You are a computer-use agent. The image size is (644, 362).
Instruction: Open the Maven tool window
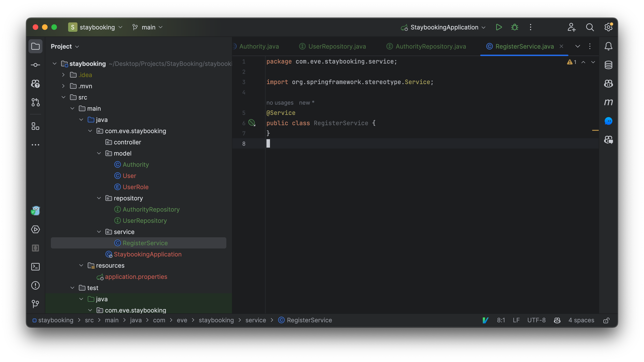[608, 102]
